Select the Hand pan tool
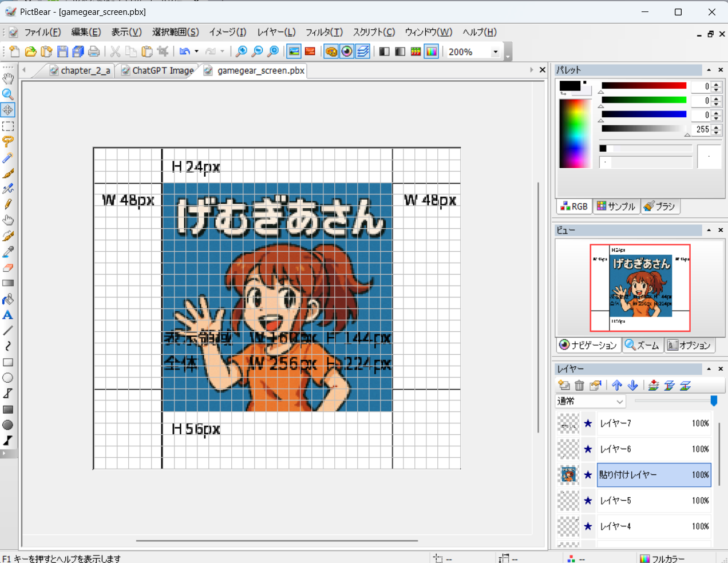The height and width of the screenshot is (563, 728). click(8, 78)
